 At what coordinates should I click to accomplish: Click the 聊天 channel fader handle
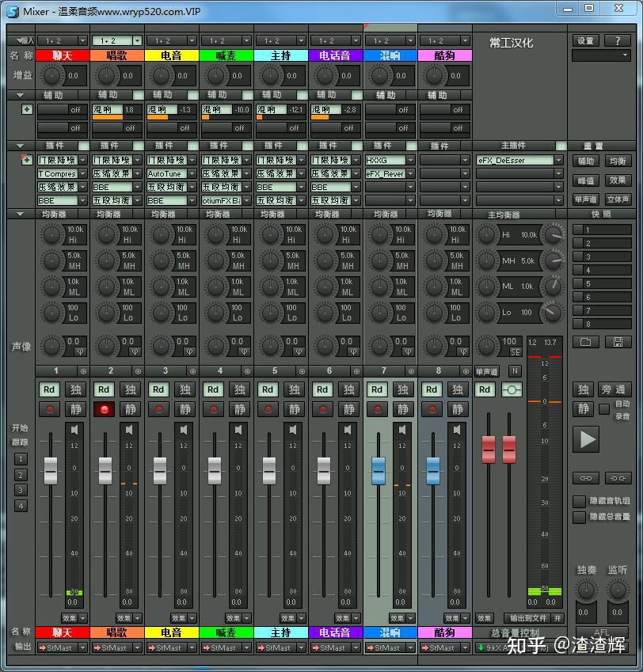click(51, 471)
